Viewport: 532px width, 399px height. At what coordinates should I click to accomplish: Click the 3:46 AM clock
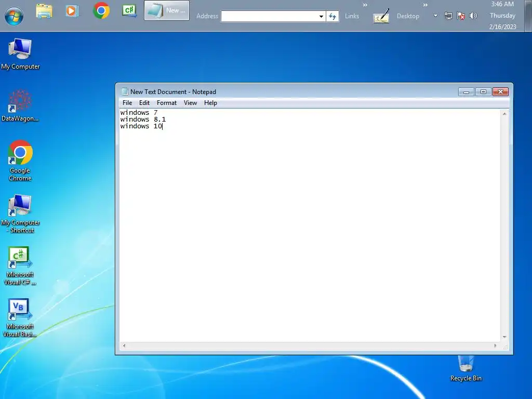click(502, 4)
